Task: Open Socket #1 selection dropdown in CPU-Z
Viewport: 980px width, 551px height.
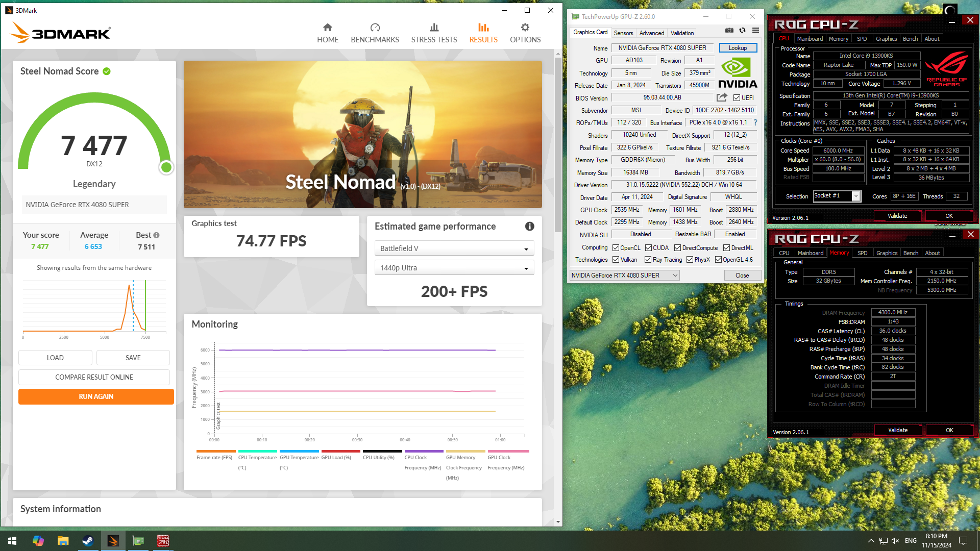Action: point(837,196)
